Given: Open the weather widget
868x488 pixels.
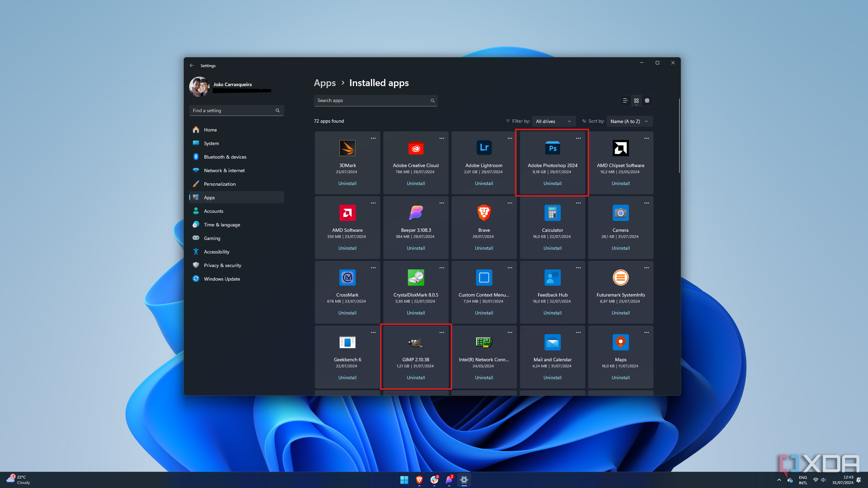Looking at the screenshot, I should [x=19, y=480].
